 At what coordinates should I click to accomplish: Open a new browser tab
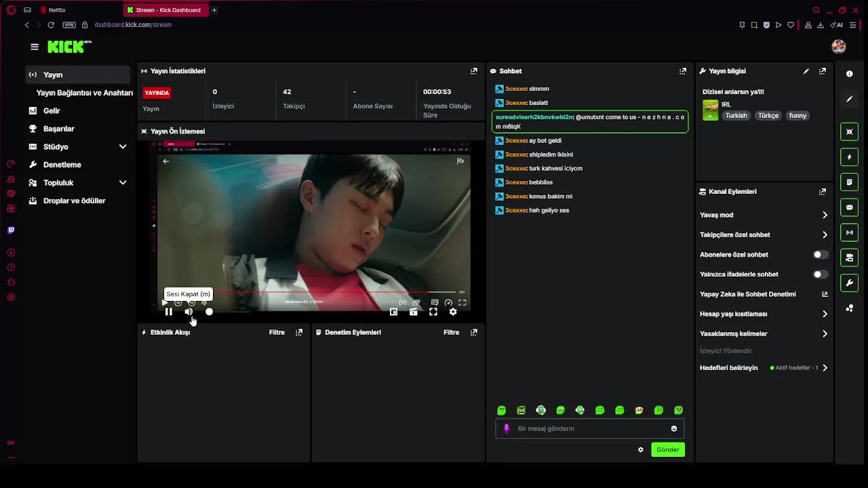[x=214, y=10]
